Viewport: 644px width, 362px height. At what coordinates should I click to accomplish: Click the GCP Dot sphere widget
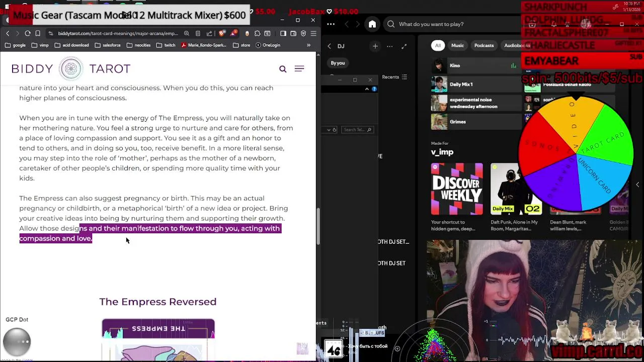17,342
